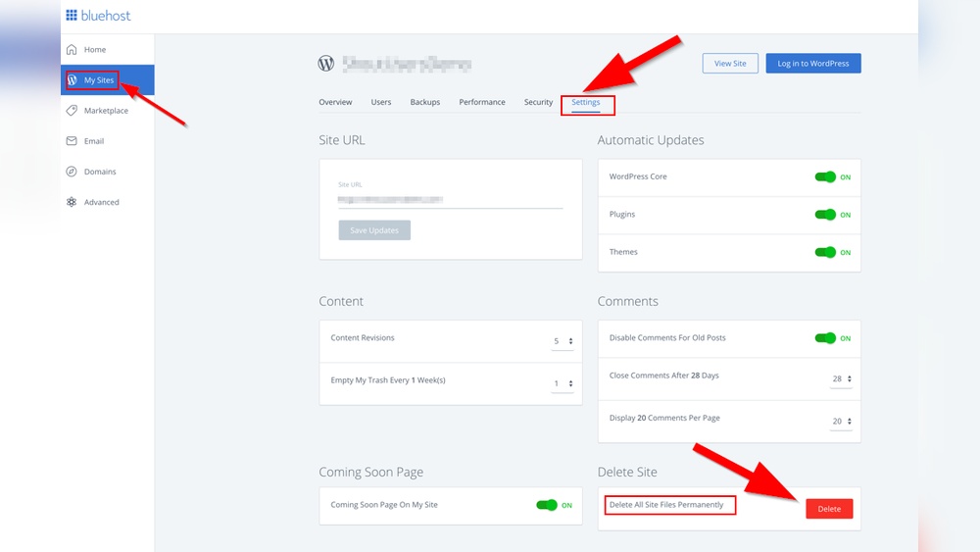Toggle Coming Soon Page On My Site
980x552 pixels.
[546, 505]
